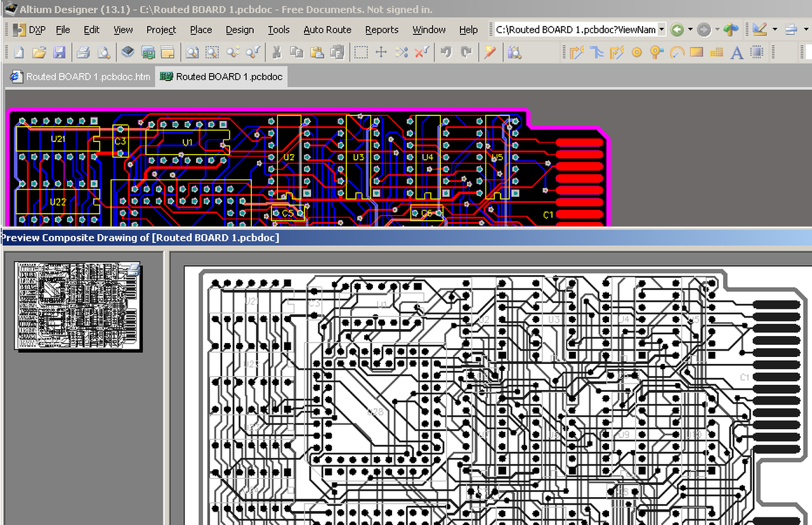
Task: Click designator U4 in the PCB editor
Action: (x=427, y=157)
